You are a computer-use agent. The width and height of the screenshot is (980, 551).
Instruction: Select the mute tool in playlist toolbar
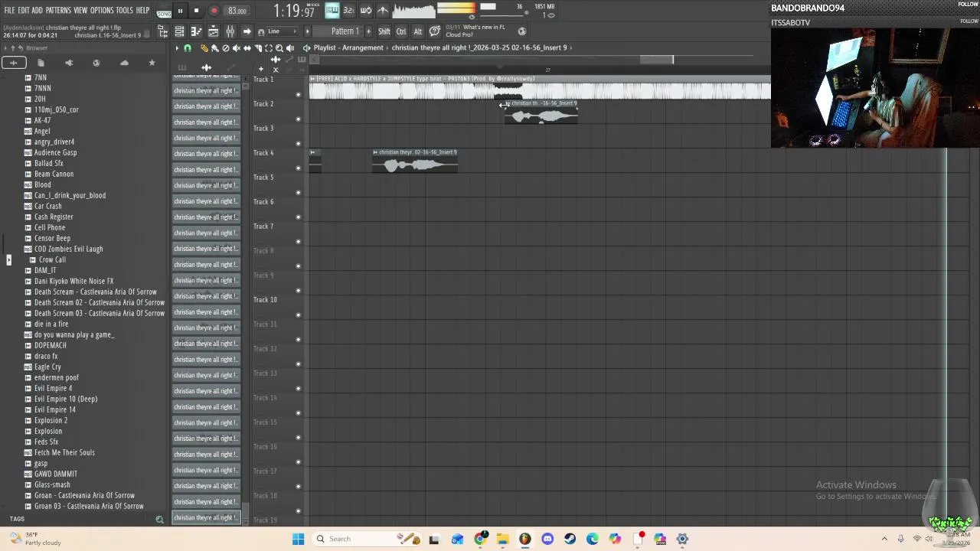[236, 47]
